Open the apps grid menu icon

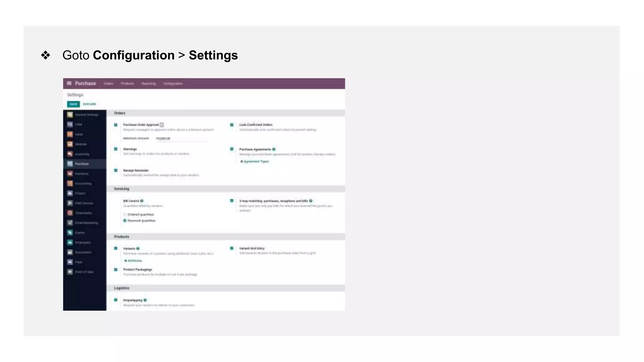pyautogui.click(x=69, y=83)
